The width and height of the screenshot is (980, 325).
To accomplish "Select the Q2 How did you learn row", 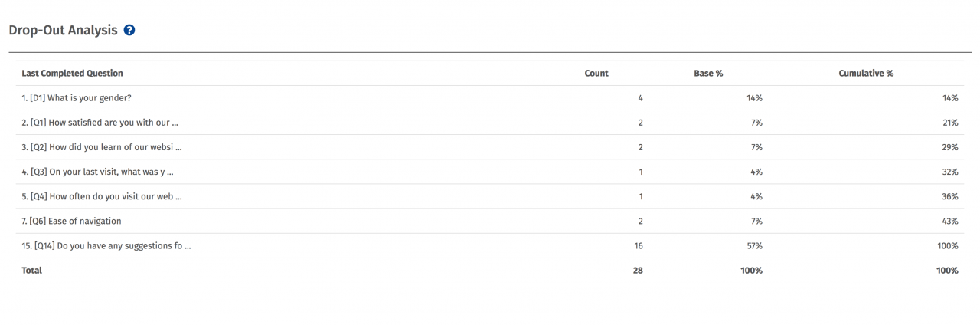I will (490, 147).
